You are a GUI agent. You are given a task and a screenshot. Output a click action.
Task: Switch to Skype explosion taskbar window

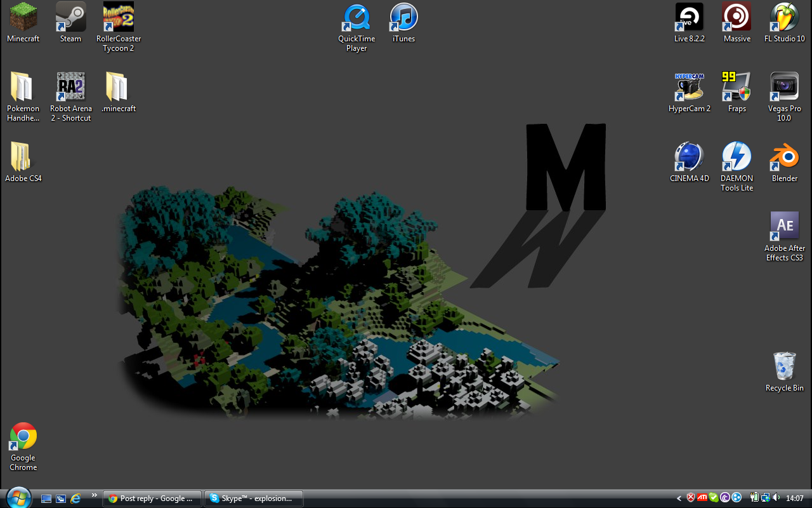point(254,498)
